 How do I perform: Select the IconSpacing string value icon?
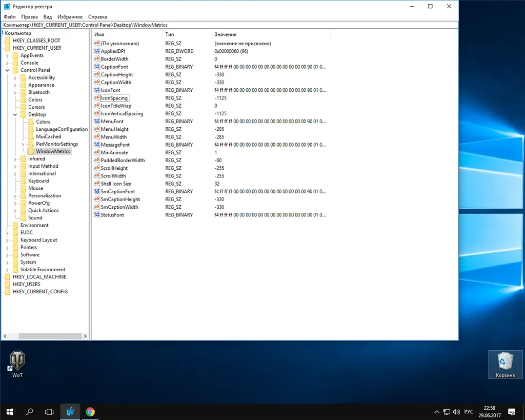(x=97, y=98)
